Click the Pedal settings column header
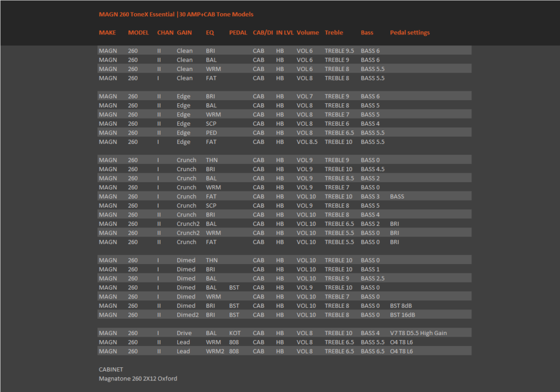The image size is (560, 392). [x=410, y=32]
